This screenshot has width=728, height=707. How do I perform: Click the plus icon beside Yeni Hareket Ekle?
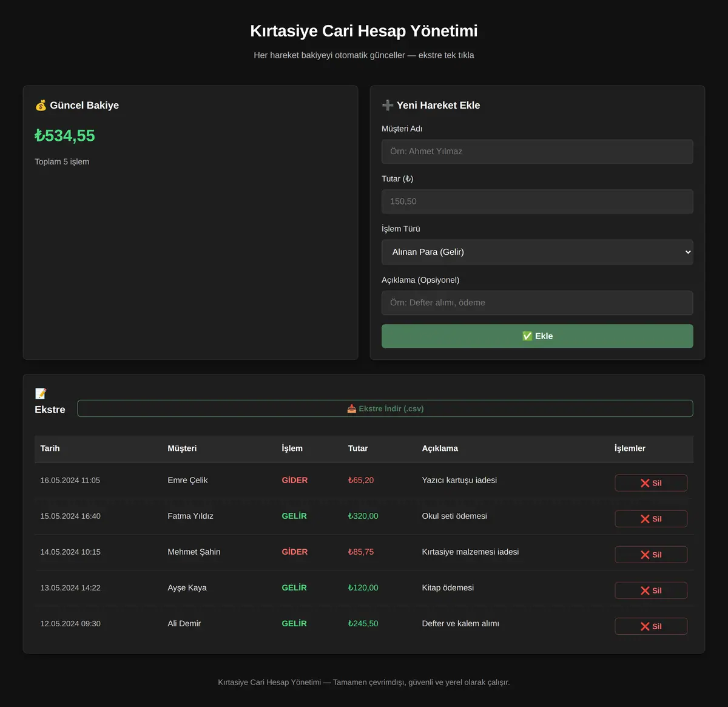[388, 106]
